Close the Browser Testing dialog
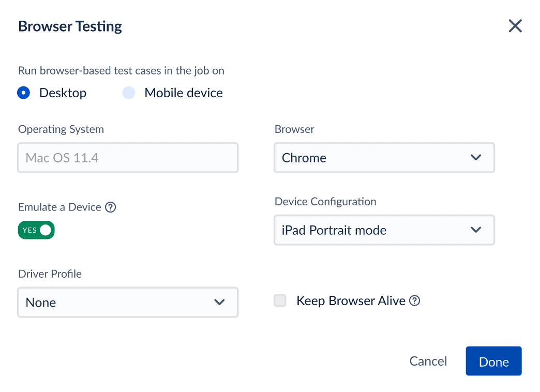This screenshot has width=540, height=392. click(x=515, y=26)
